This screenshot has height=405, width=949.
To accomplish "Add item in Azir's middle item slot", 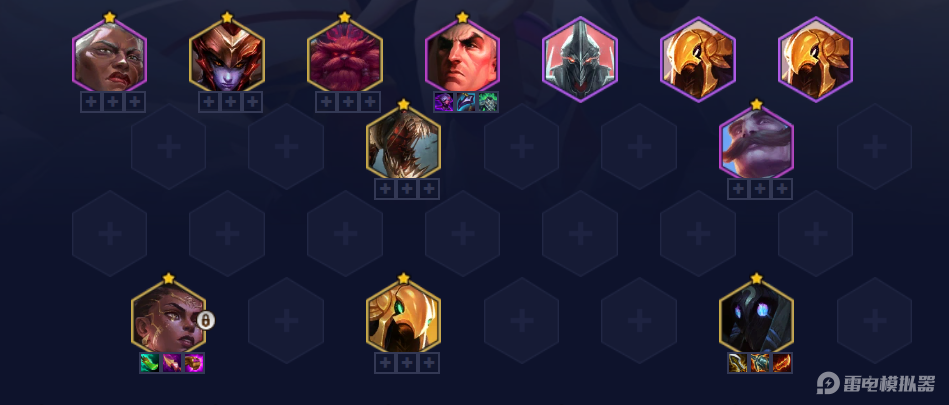I will click(x=407, y=363).
